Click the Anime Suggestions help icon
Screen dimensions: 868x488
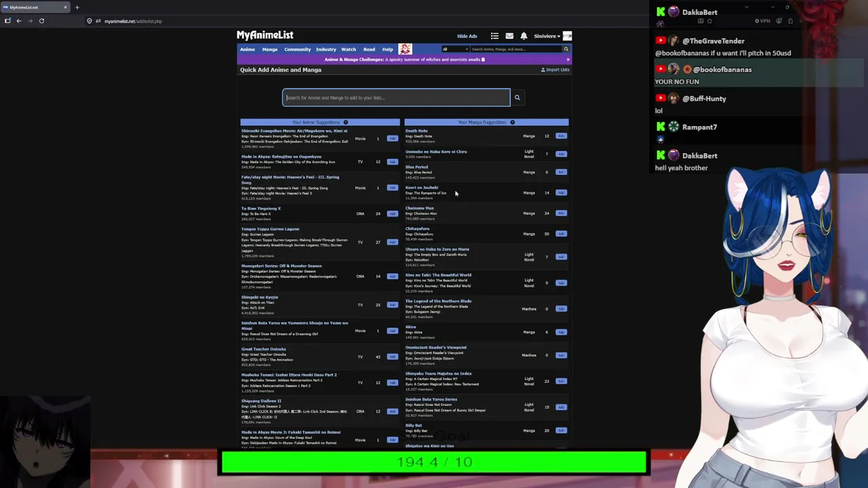pos(345,123)
